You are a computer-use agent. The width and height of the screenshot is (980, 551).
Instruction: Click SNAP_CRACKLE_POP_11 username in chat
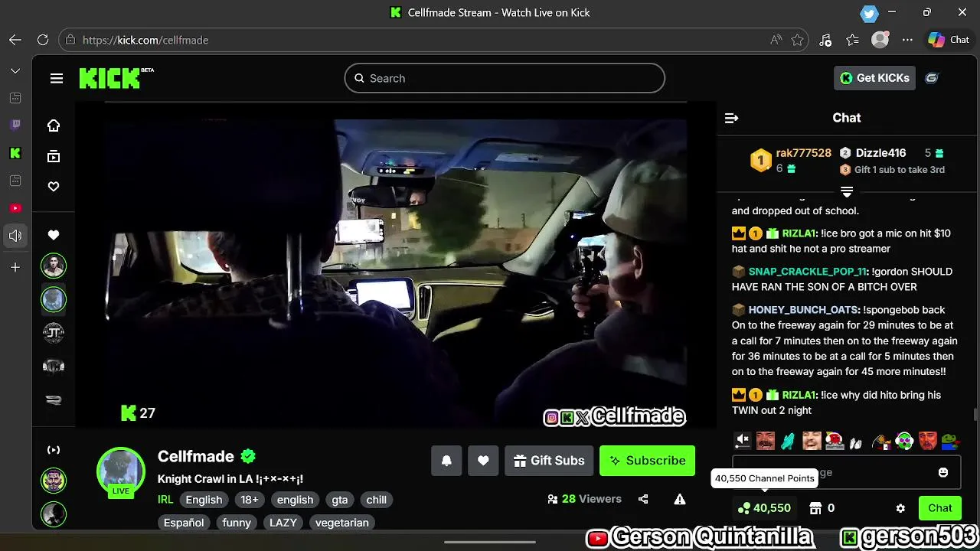[807, 272]
